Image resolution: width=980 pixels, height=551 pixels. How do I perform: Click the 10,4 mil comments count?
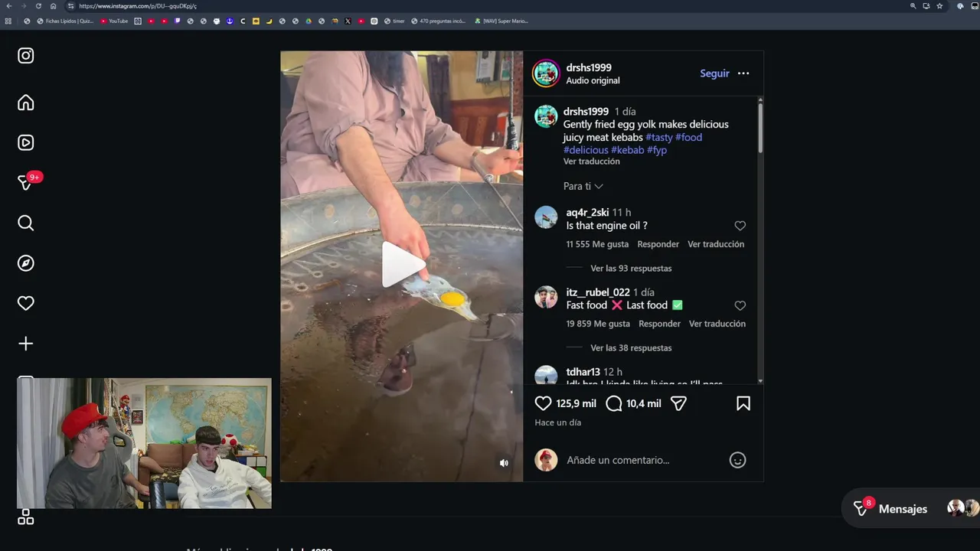point(643,403)
